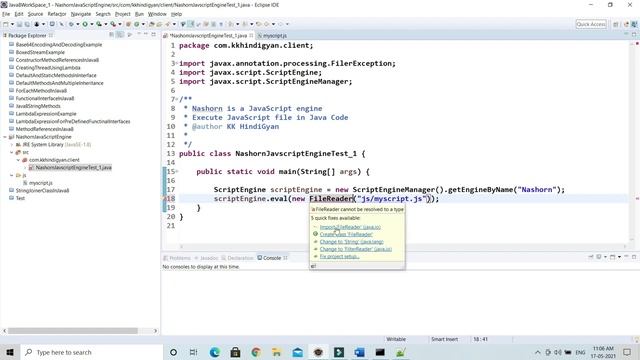Collapse the imports fold at line 3
Image resolution: width=640 pixels, height=360 pixels.
(x=178, y=63)
